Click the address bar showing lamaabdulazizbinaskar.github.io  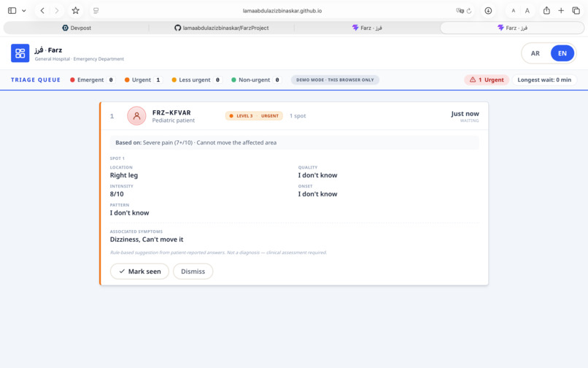(282, 11)
